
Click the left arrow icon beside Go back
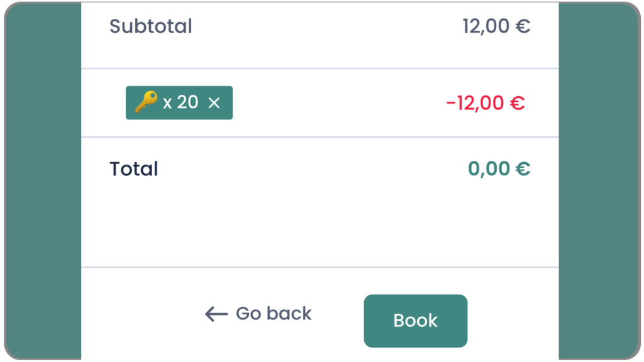(x=216, y=314)
